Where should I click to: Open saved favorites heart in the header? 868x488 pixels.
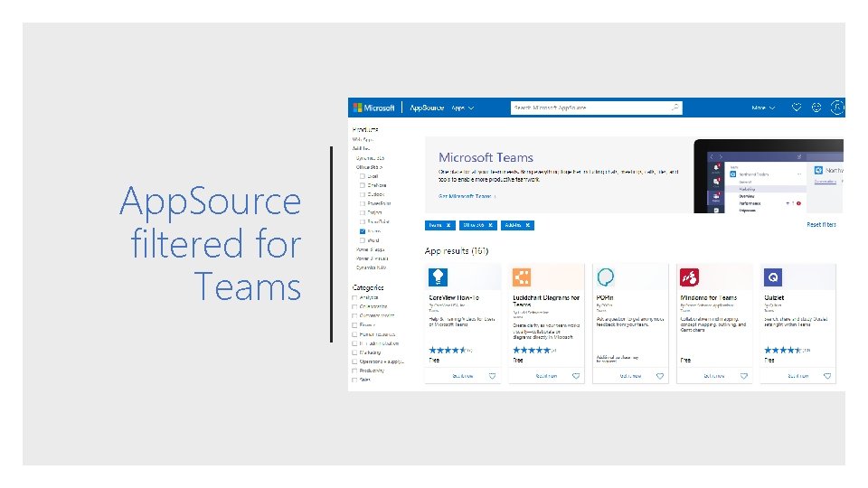[x=796, y=108]
